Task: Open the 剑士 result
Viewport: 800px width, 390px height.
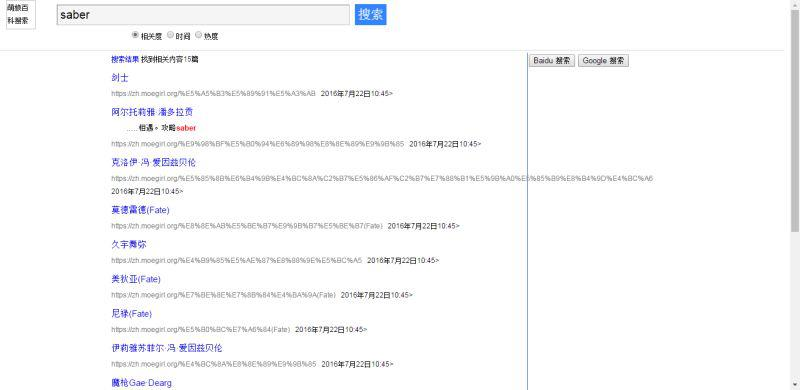Action: pos(120,78)
